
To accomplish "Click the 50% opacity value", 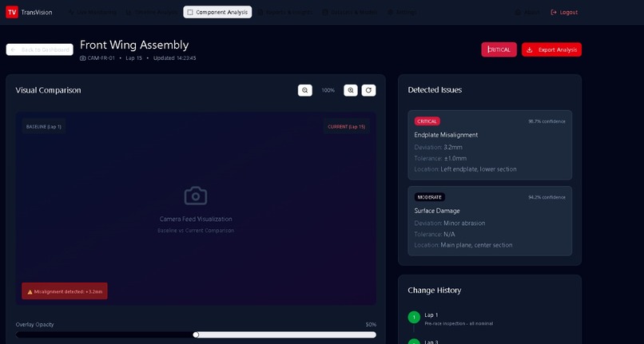I will point(371,324).
